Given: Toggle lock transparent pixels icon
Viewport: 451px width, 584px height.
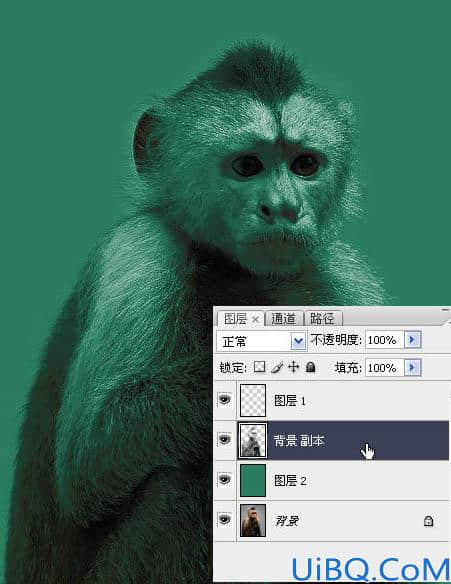Looking at the screenshot, I should (259, 367).
